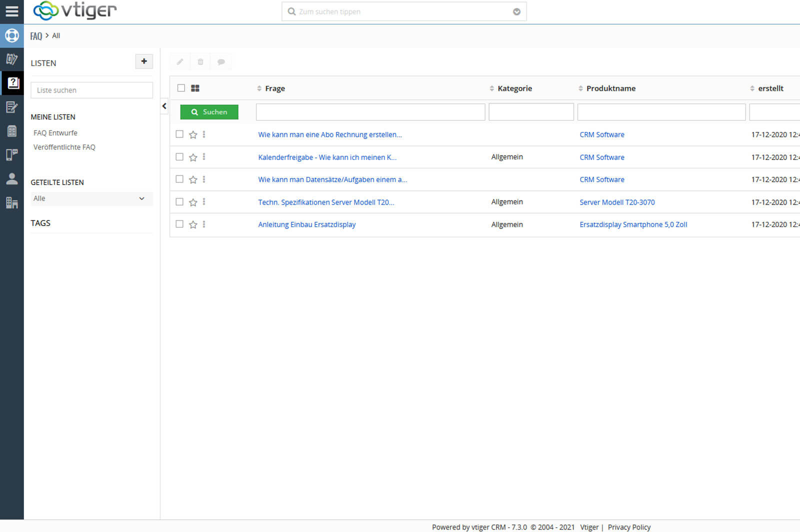Click the grid column layout icon

[x=195, y=88]
